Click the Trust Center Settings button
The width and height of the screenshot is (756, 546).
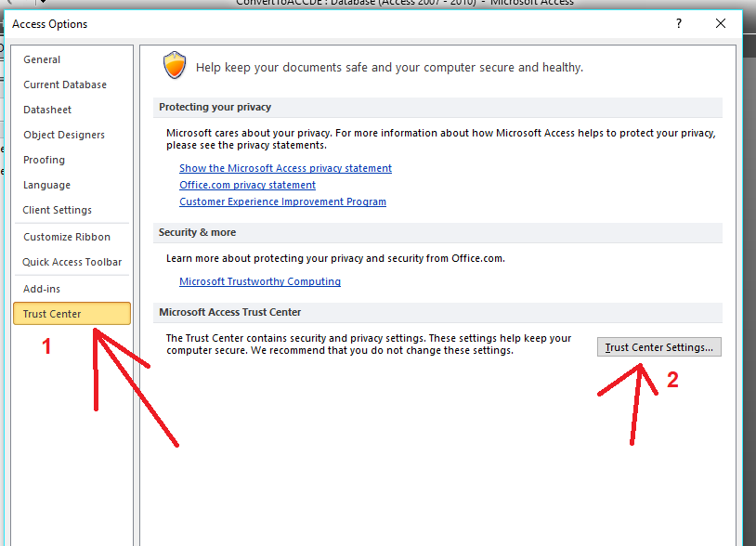(659, 347)
